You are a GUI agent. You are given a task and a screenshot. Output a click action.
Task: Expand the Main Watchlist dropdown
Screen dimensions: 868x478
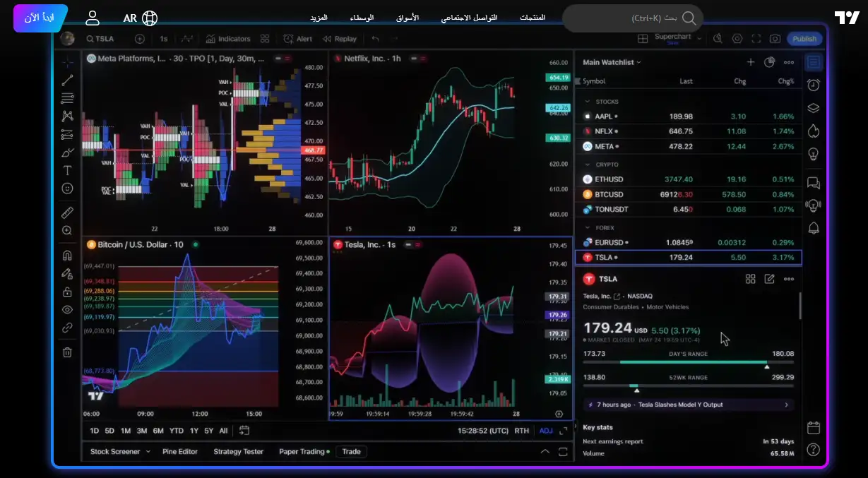(x=612, y=62)
